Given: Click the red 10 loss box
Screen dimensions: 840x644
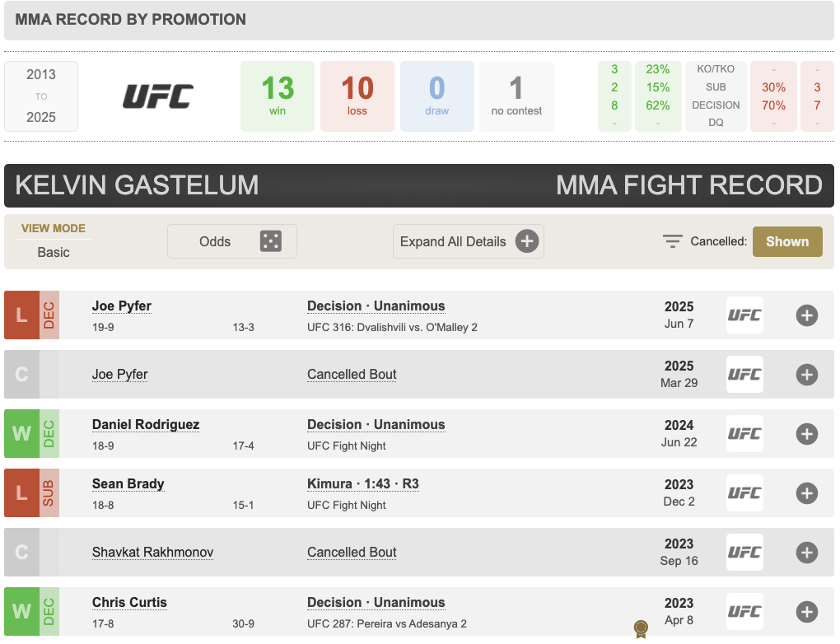Looking at the screenshot, I should (x=357, y=96).
